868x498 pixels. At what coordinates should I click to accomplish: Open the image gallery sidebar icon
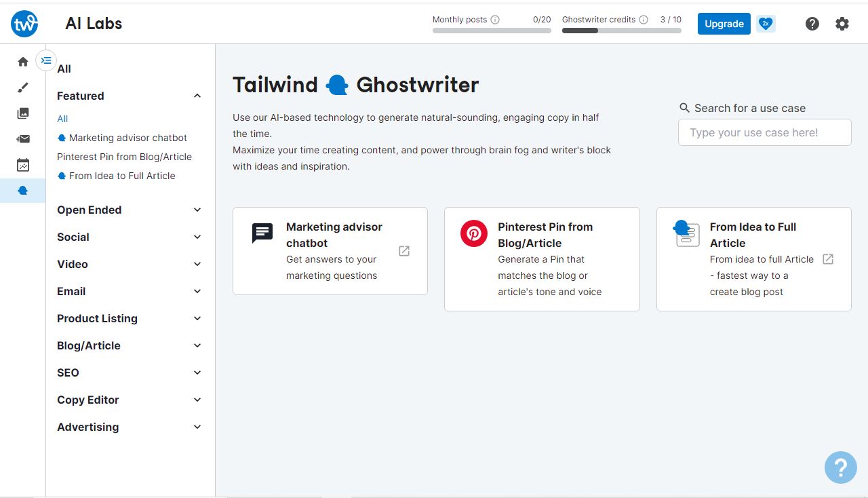[x=23, y=113]
